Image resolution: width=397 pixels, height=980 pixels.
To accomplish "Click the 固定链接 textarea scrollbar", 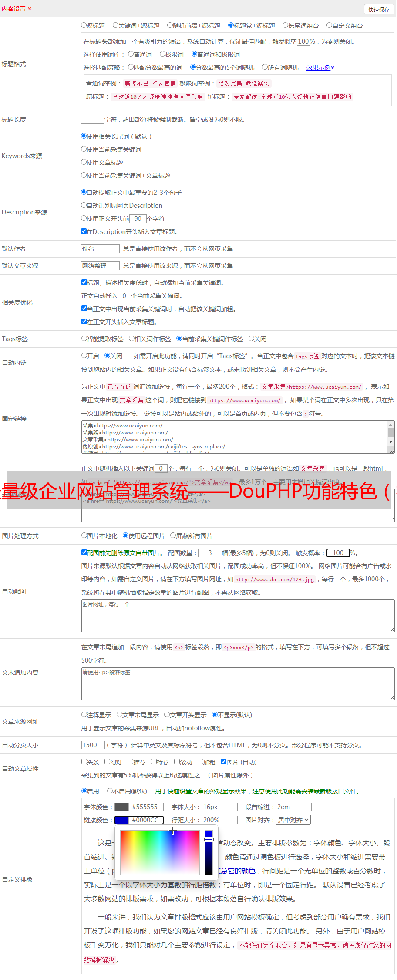I will pos(391,434).
